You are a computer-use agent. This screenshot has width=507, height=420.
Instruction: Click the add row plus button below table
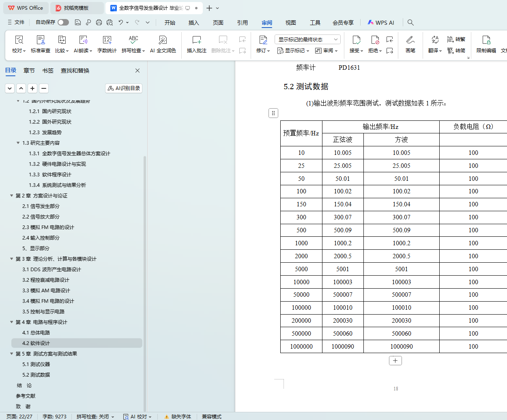click(x=395, y=361)
